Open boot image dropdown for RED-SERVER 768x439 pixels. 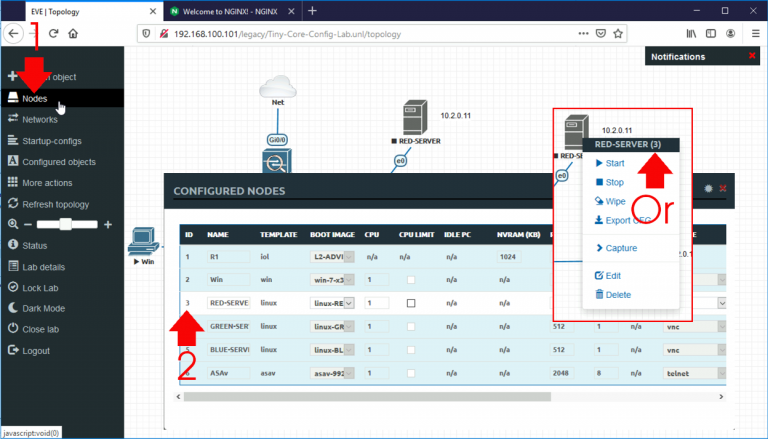pyautogui.click(x=332, y=303)
